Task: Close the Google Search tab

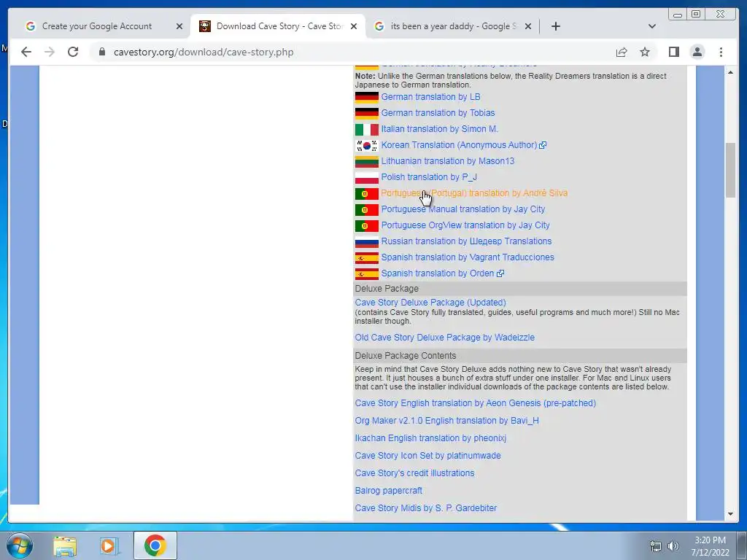Action: click(528, 26)
